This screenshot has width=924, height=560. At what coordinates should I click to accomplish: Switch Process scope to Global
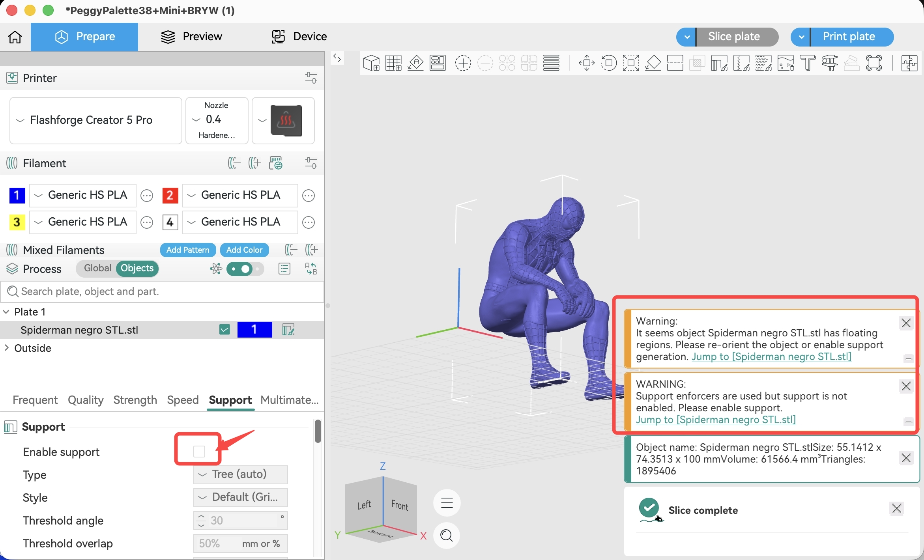pyautogui.click(x=97, y=268)
